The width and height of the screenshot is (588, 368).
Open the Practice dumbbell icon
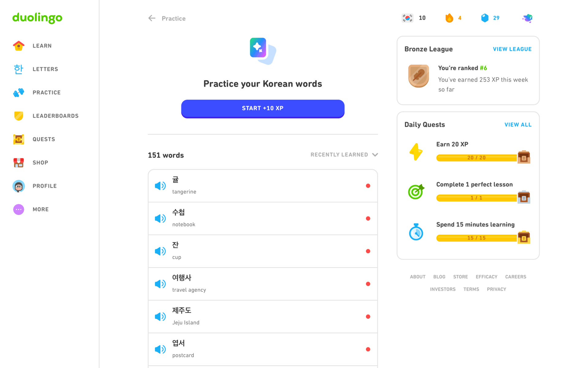tap(19, 92)
